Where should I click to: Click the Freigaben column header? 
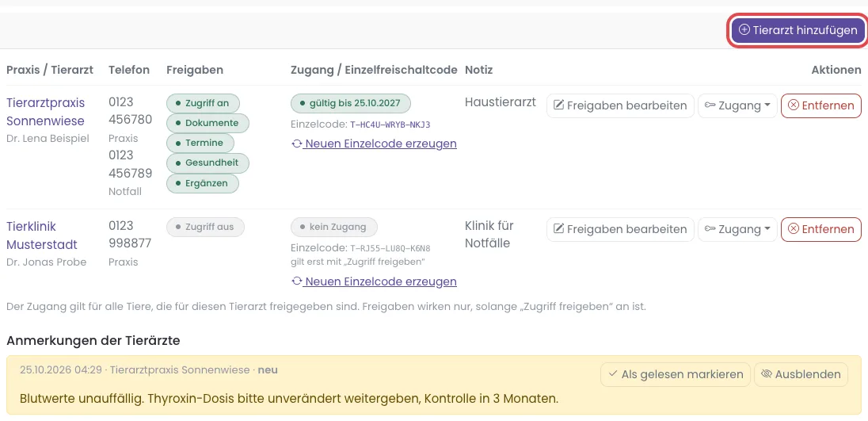point(195,70)
